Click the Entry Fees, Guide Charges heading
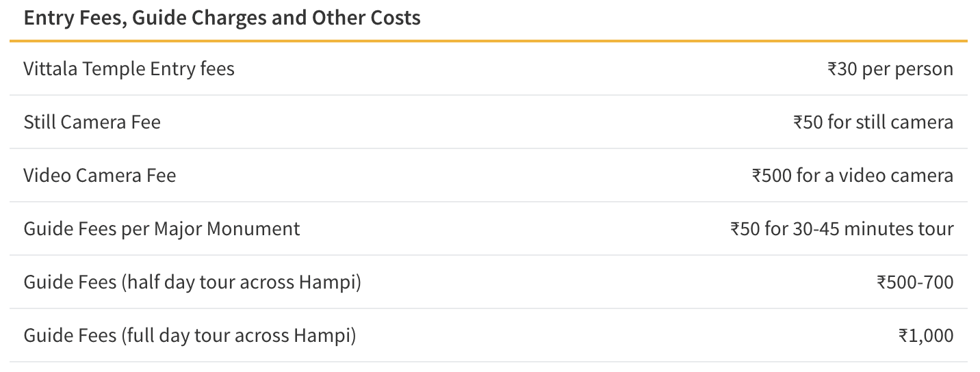The image size is (980, 372). [x=222, y=18]
